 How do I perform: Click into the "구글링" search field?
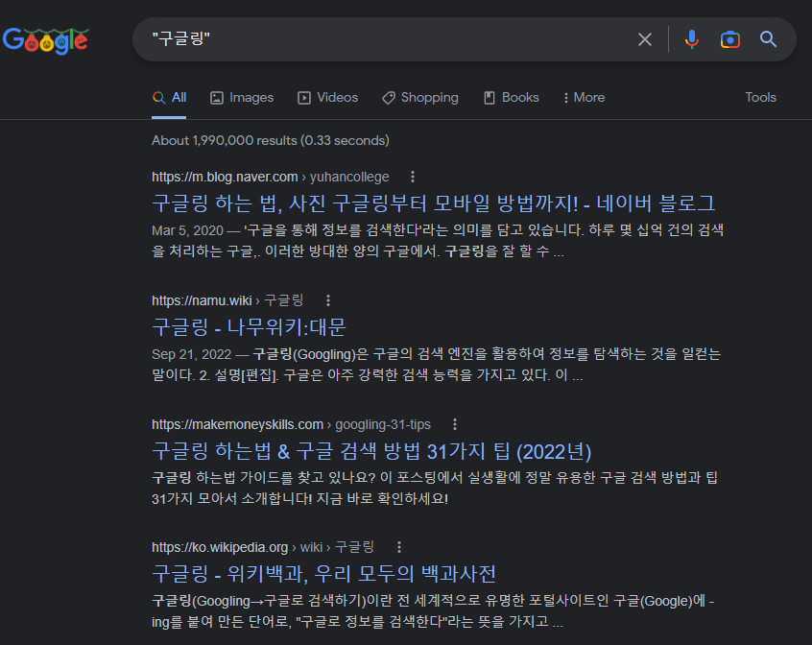(x=383, y=39)
